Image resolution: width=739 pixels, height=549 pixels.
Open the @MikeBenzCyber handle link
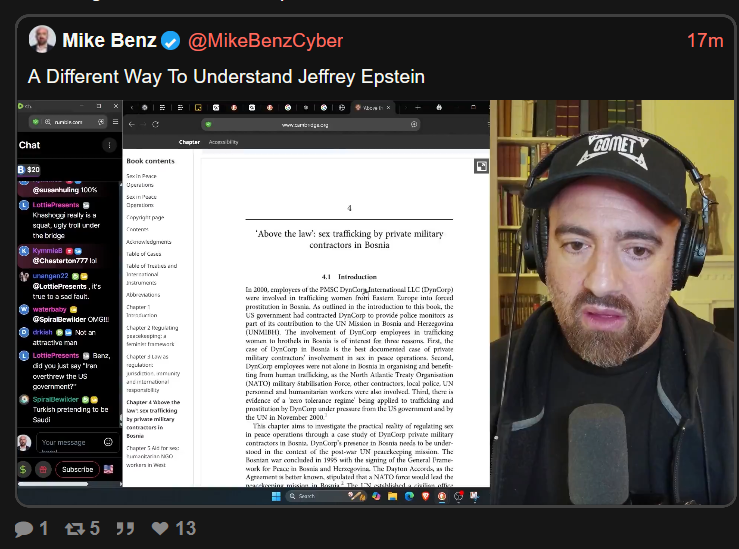[265, 41]
